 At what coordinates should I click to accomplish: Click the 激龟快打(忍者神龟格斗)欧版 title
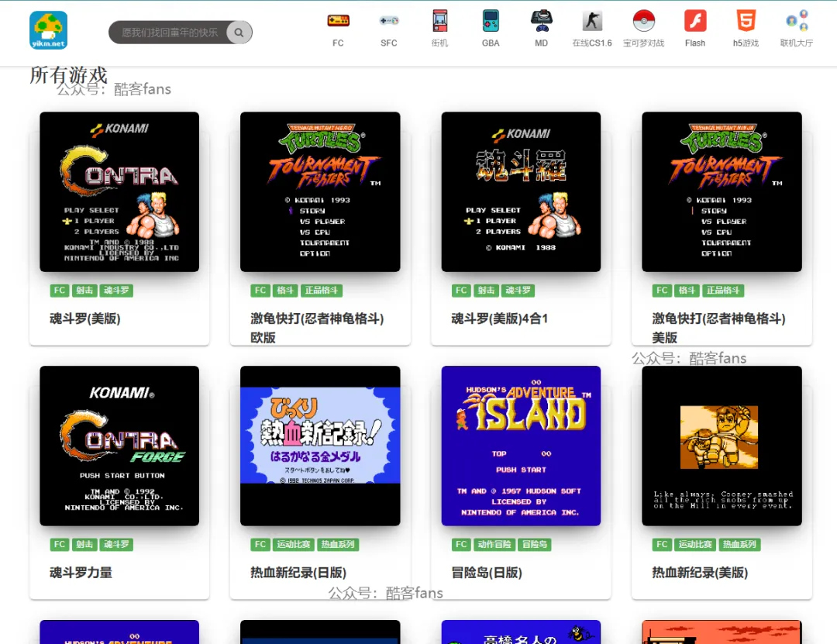tap(317, 328)
